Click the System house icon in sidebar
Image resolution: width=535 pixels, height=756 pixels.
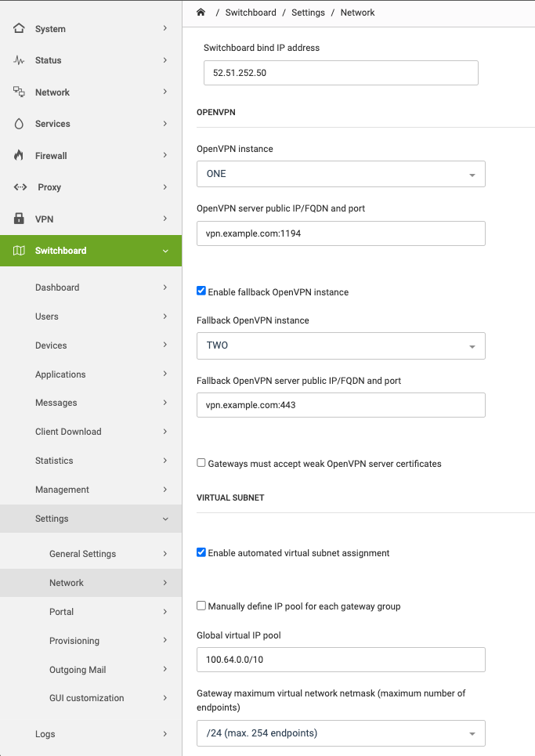click(x=19, y=28)
